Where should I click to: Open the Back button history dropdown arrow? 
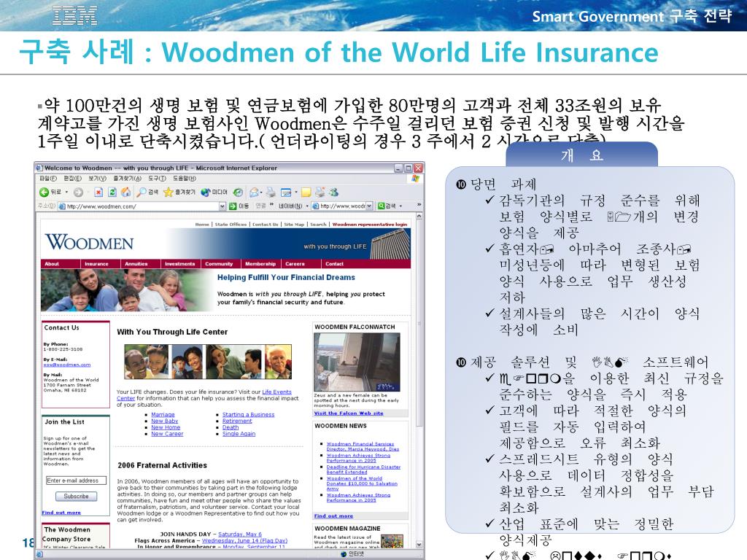(x=66, y=192)
